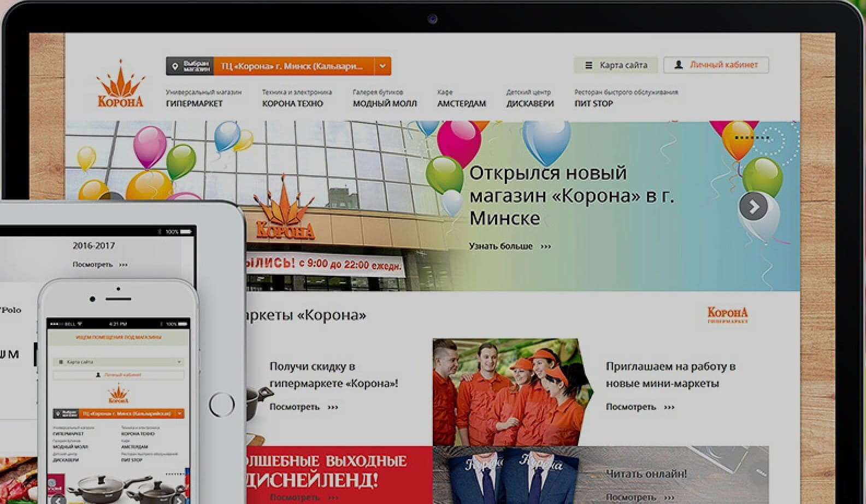
Task: Open the orange store dropdown arrow on the laptop
Action: pos(382,66)
